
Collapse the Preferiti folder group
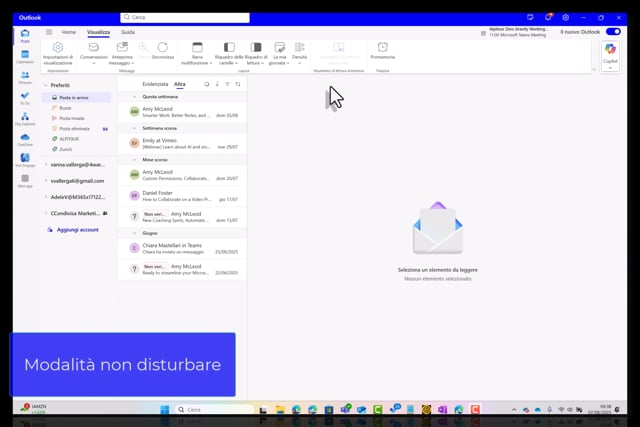[x=46, y=85]
